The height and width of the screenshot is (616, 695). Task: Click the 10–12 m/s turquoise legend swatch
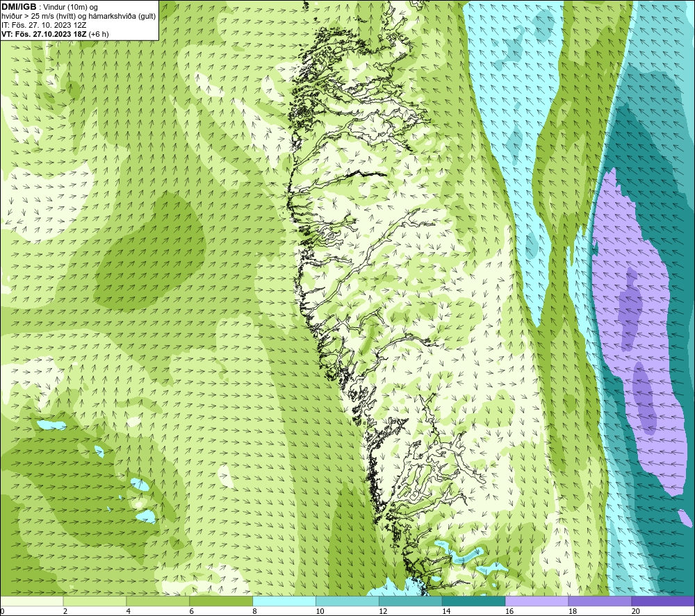tap(347, 601)
